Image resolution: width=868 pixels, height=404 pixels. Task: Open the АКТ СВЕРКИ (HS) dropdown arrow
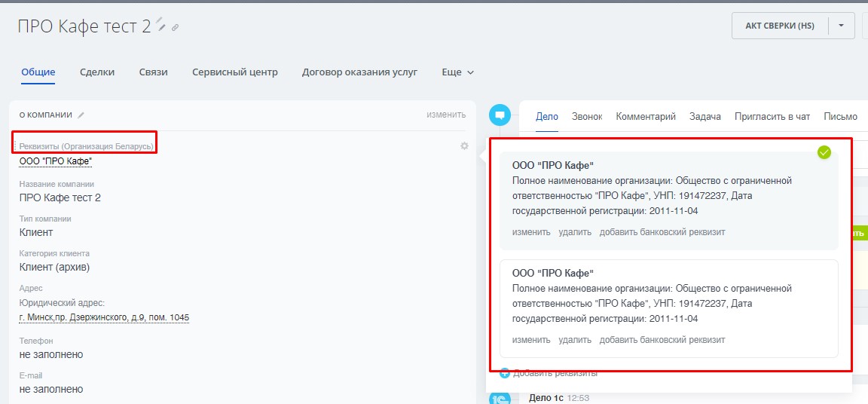(x=842, y=26)
